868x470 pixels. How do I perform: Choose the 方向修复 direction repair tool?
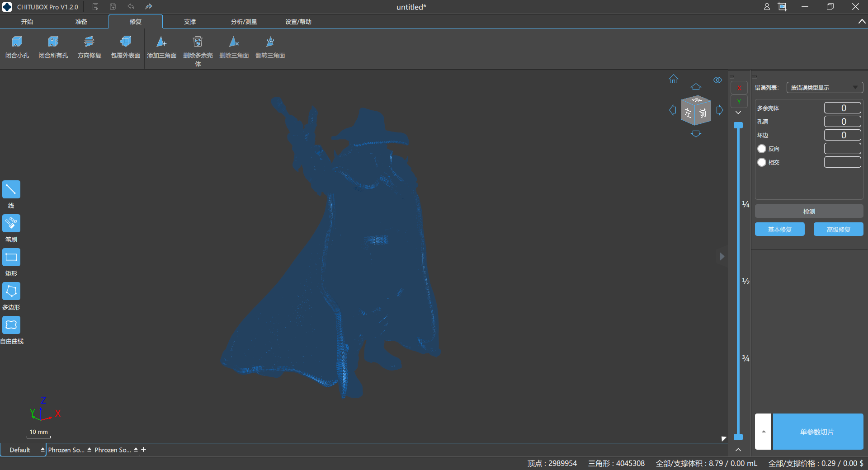90,47
